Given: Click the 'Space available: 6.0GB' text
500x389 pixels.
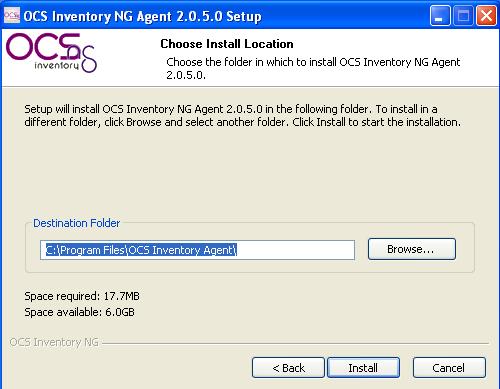Looking at the screenshot, I should point(79,312).
